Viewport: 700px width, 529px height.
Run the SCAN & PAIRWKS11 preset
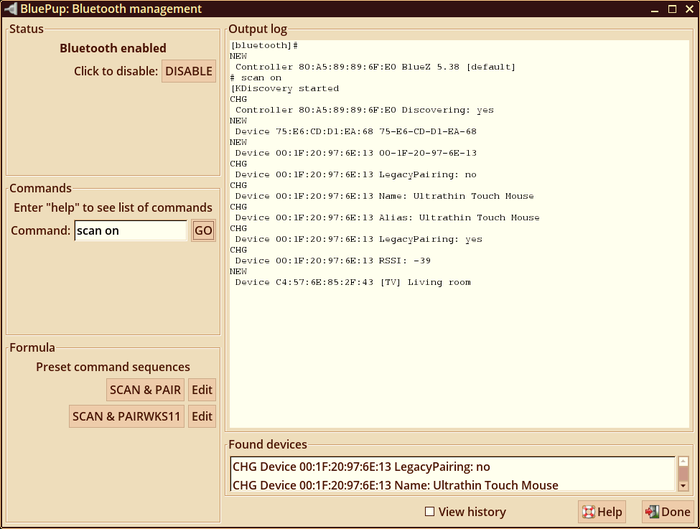click(x=126, y=416)
